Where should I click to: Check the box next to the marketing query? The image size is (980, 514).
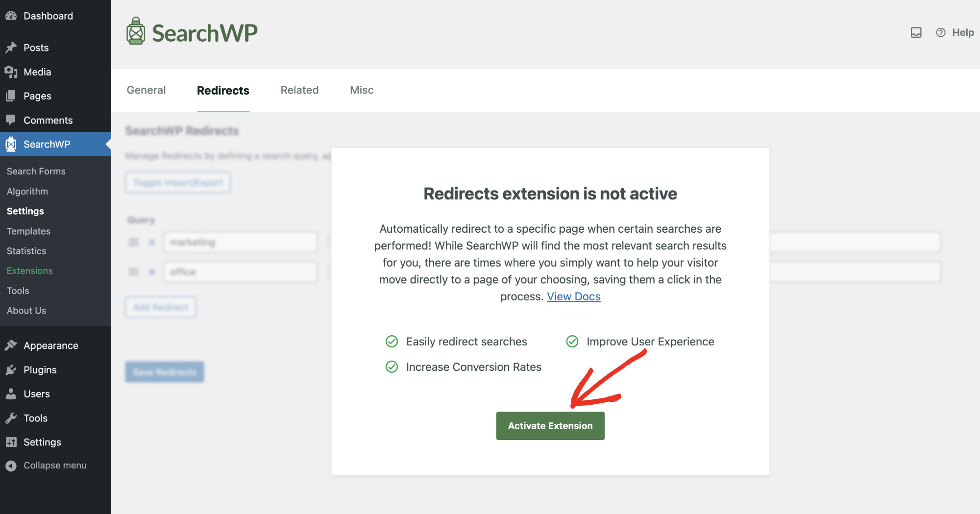(133, 242)
